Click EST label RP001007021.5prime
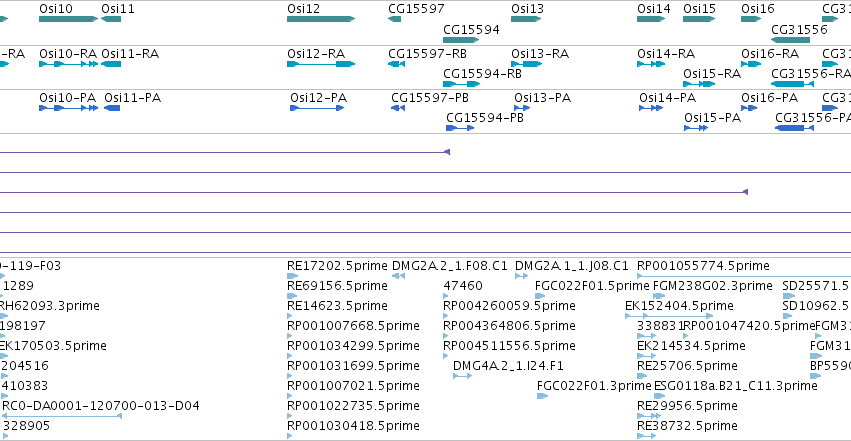The width and height of the screenshot is (851, 441). (353, 386)
